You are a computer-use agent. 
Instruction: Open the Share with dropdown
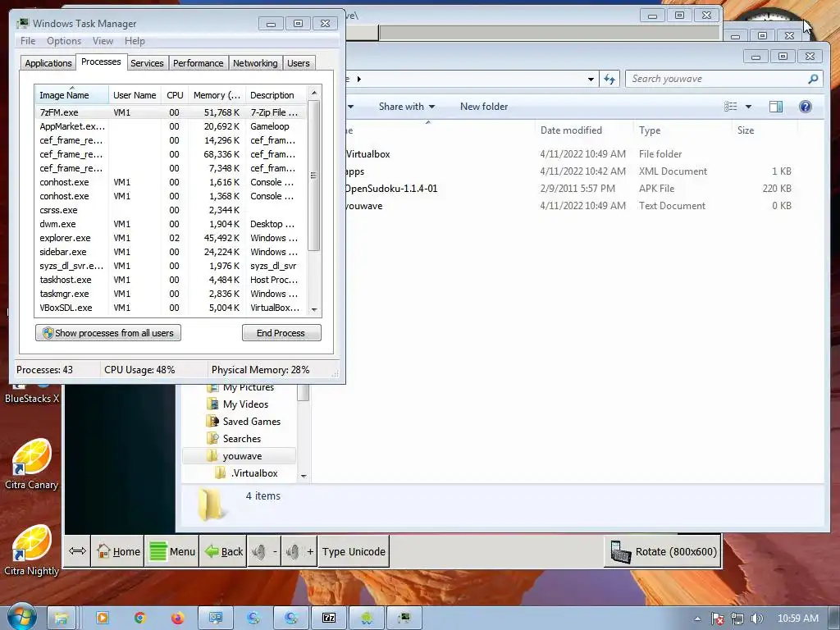point(407,107)
